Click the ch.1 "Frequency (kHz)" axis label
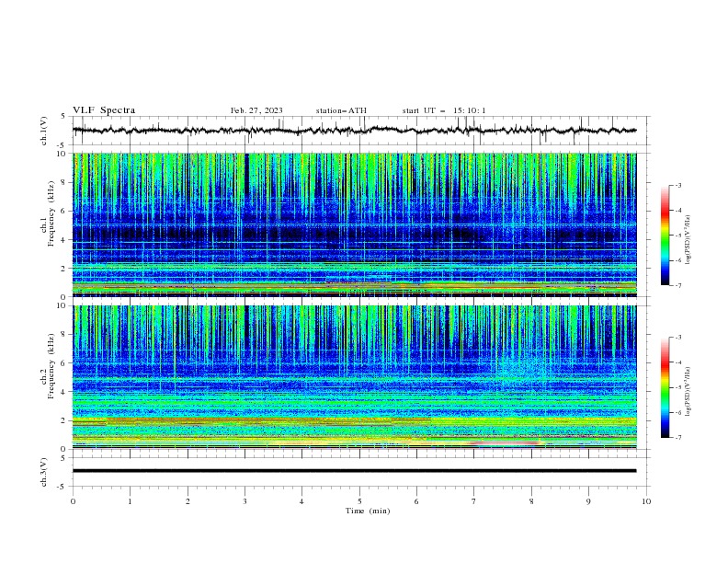 pos(51,213)
